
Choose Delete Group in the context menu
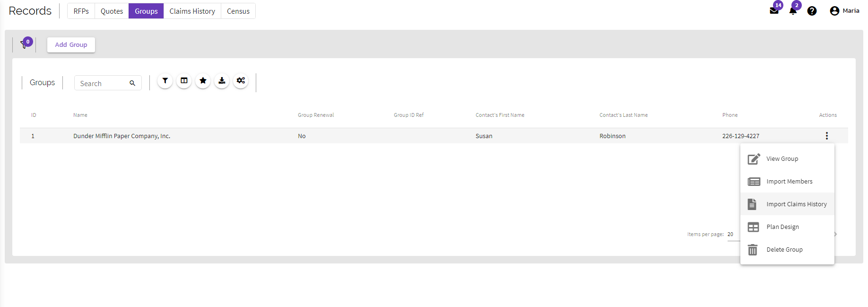784,250
